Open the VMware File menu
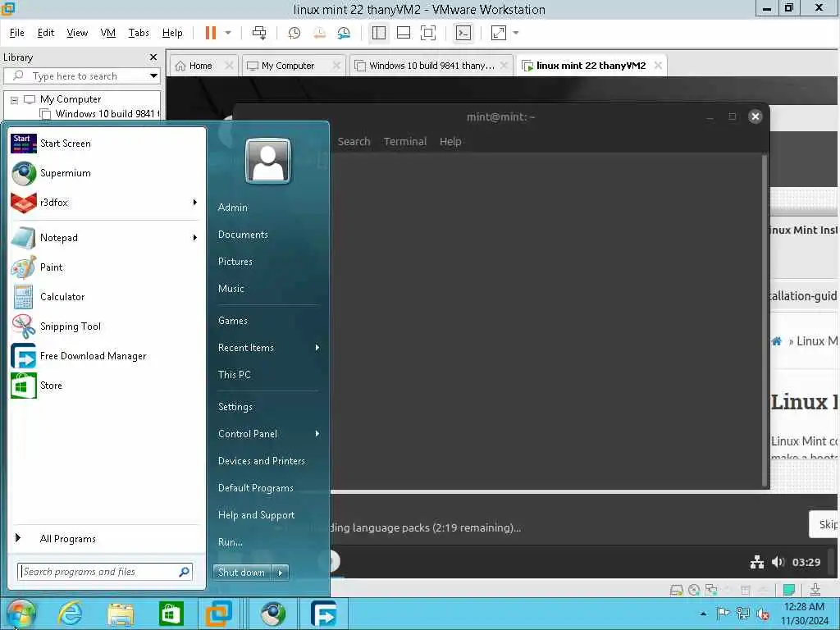 [16, 33]
